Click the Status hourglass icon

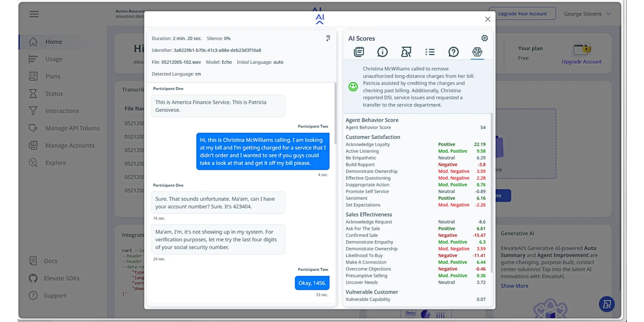point(33,94)
